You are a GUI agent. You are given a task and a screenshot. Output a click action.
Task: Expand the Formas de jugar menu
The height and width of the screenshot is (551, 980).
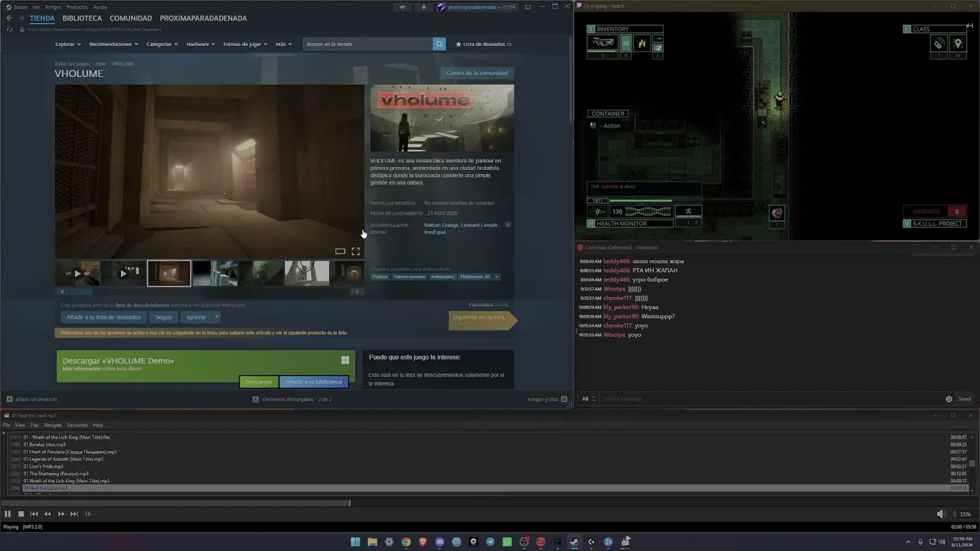245,44
